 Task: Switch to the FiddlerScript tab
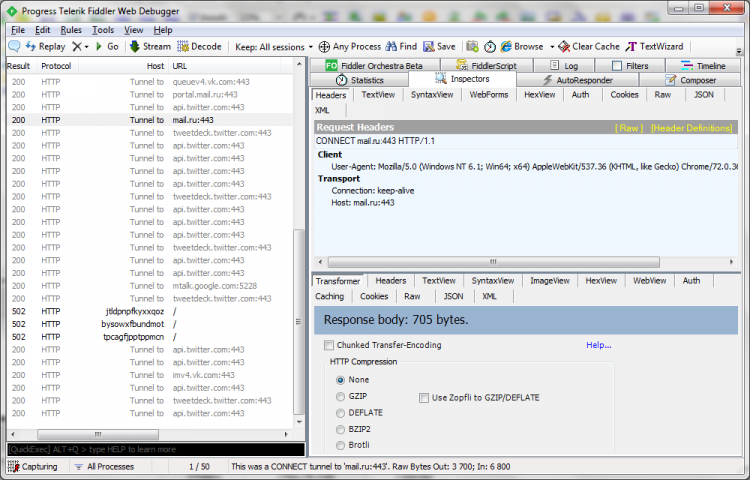tap(486, 65)
